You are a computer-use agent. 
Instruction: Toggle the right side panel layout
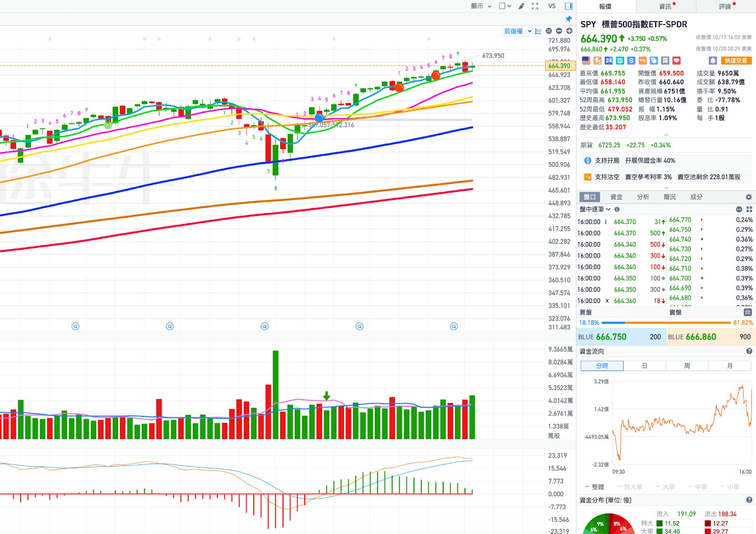coord(569,6)
